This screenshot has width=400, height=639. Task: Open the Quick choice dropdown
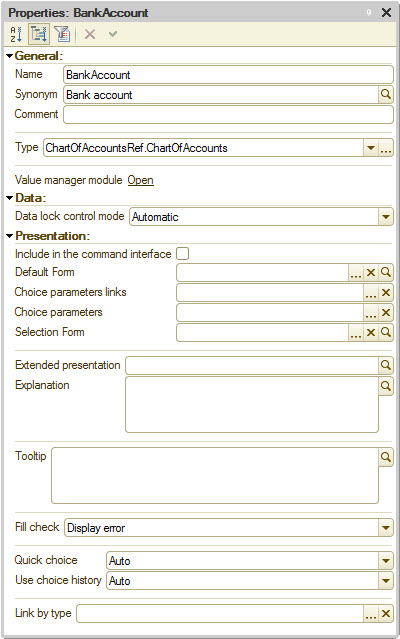[x=386, y=561]
